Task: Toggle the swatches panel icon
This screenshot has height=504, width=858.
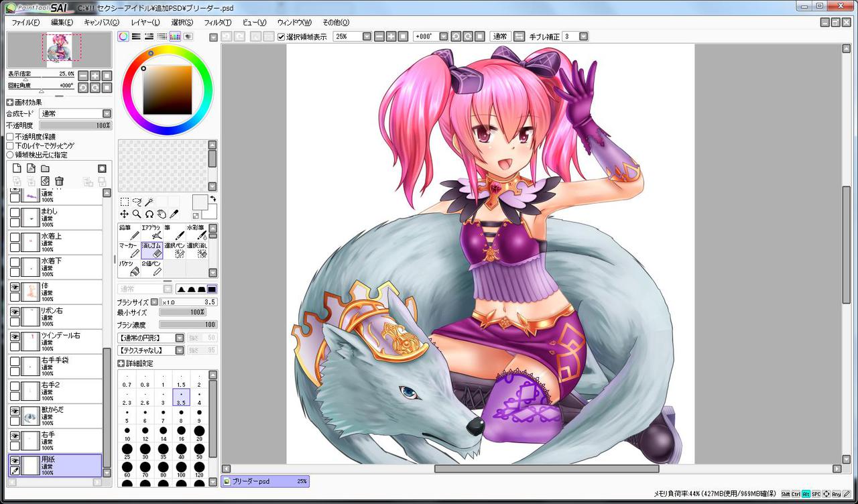Action: coord(175,36)
